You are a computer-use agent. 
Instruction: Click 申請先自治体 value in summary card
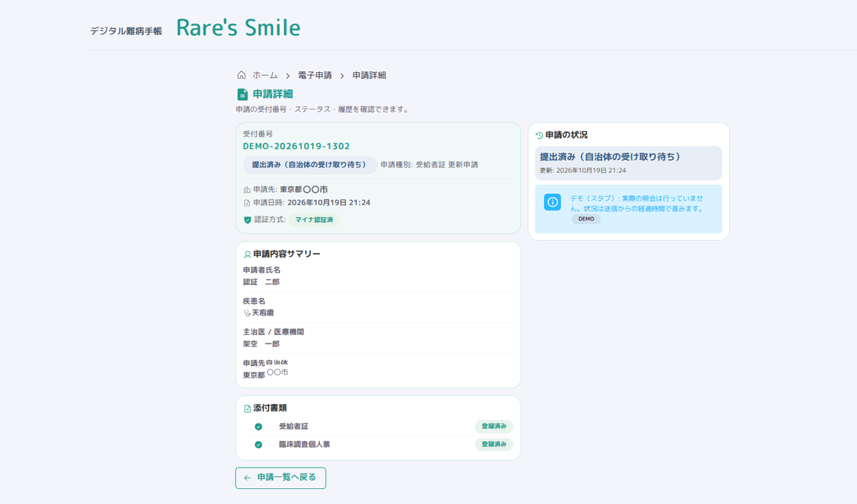[266, 373]
